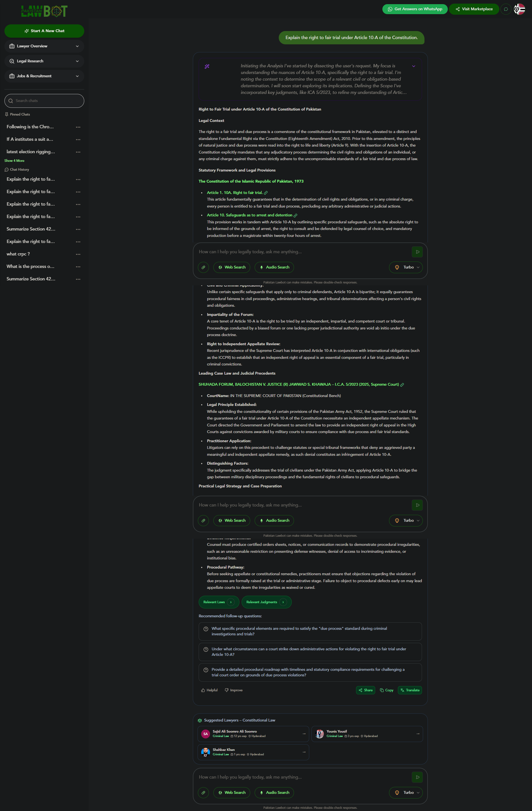Open 'latest election rigging...' pinned chat
The width and height of the screenshot is (532, 811).
pos(31,152)
